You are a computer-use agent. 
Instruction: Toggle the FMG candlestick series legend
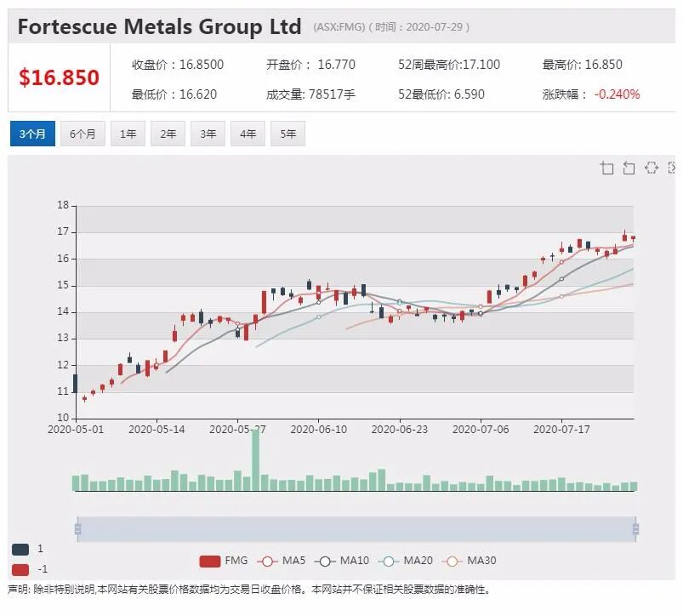coord(224,561)
